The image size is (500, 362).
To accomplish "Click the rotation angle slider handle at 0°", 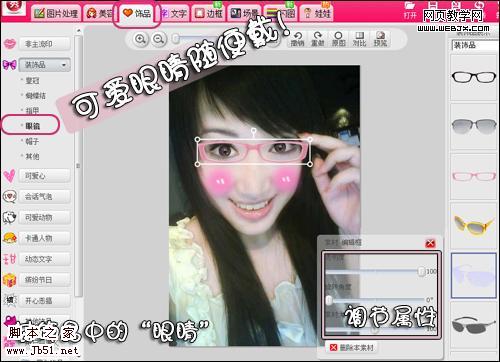I will click(x=329, y=300).
